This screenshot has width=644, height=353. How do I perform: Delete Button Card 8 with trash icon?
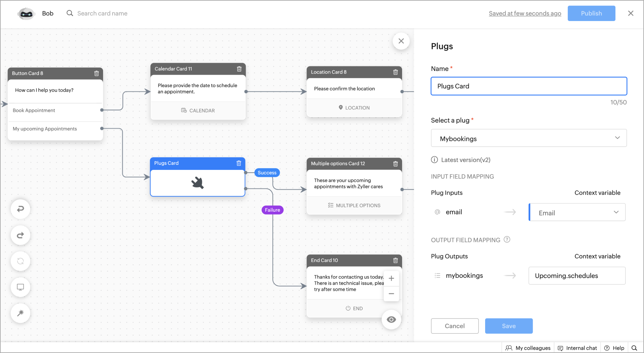[x=97, y=73]
